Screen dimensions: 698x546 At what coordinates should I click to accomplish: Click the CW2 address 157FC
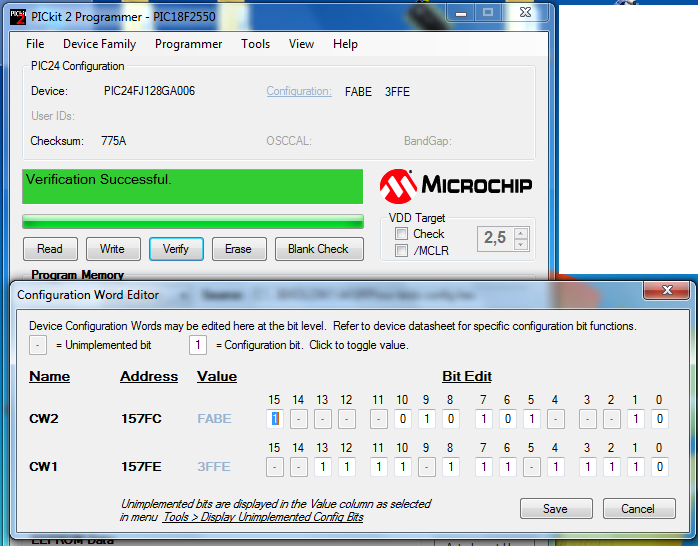coord(142,419)
